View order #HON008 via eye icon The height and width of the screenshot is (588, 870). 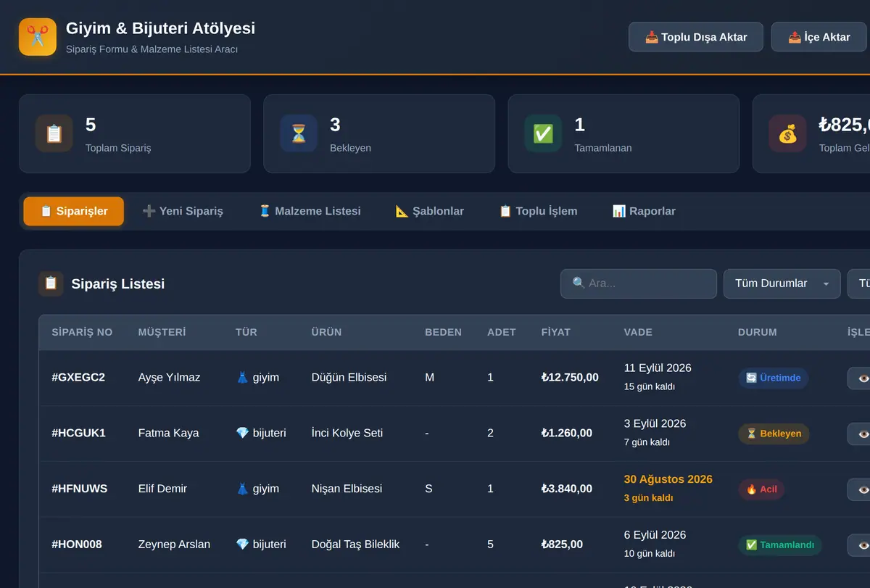(860, 545)
